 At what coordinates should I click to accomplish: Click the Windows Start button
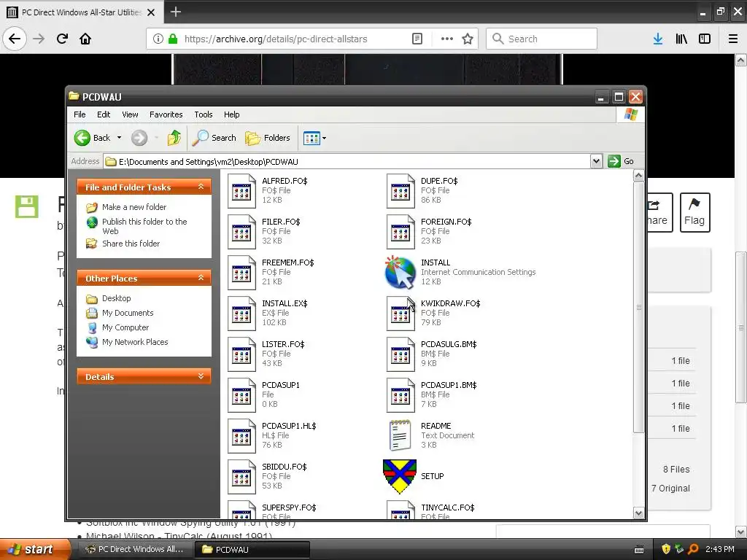coord(35,549)
